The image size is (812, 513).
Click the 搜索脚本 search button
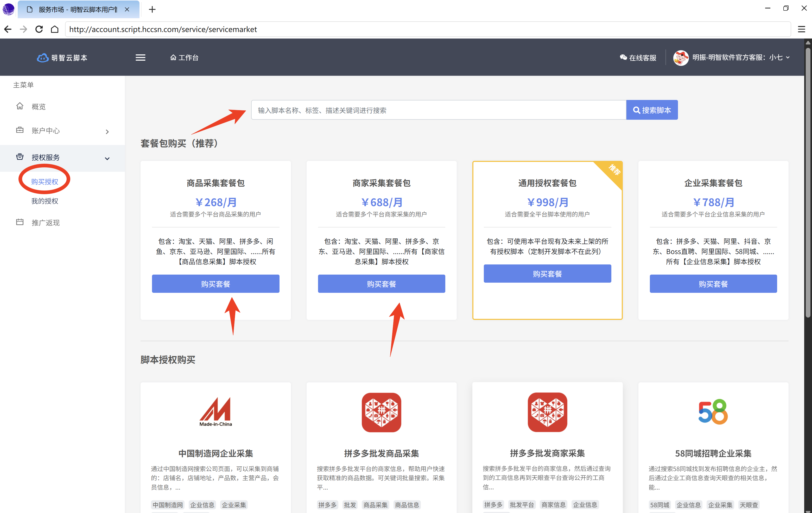[652, 110]
